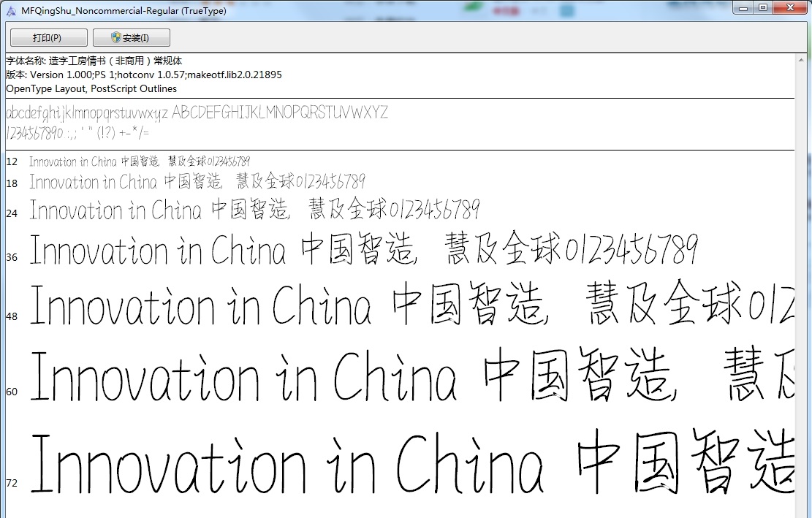Click the font viewer icon in title bar

point(12,10)
